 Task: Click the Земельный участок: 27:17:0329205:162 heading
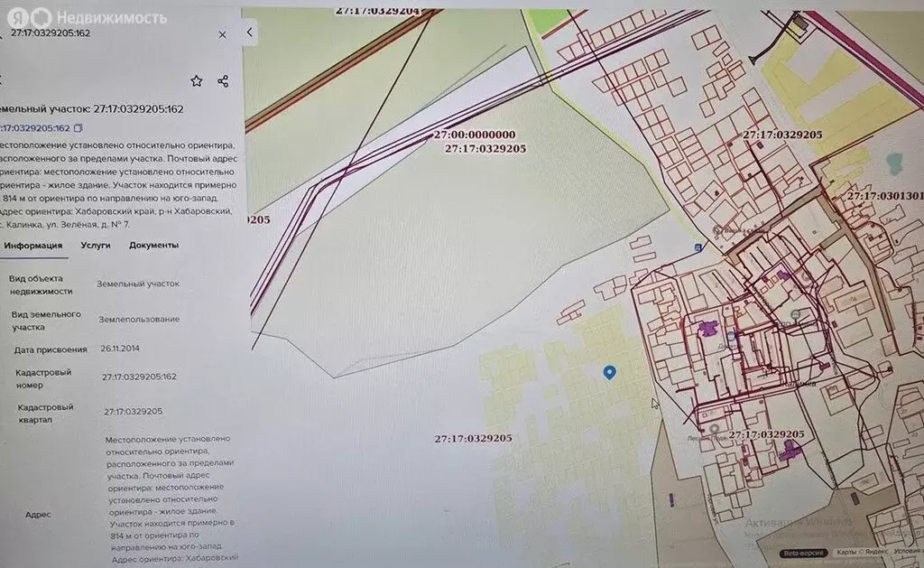click(92, 109)
